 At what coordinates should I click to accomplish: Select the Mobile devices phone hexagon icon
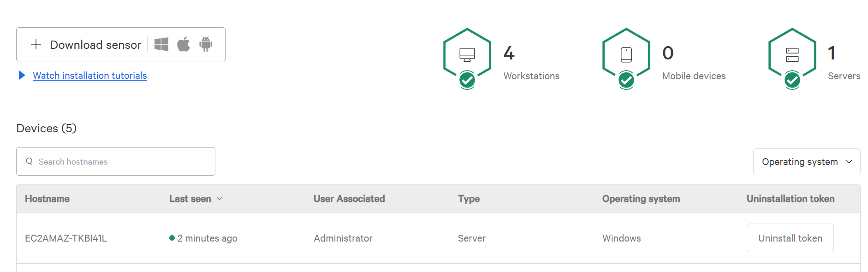pyautogui.click(x=626, y=54)
